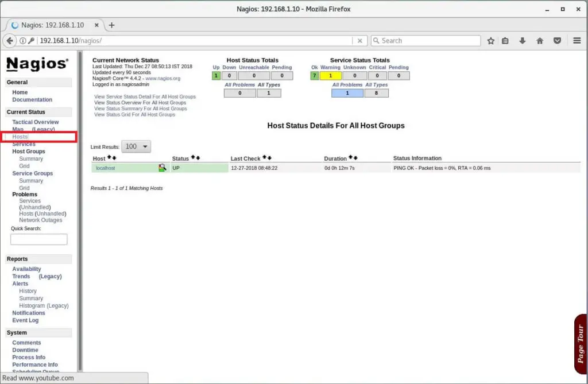The width and height of the screenshot is (588, 384).
Task: Open Hosts (Unhandled) problems link
Action: point(42,214)
